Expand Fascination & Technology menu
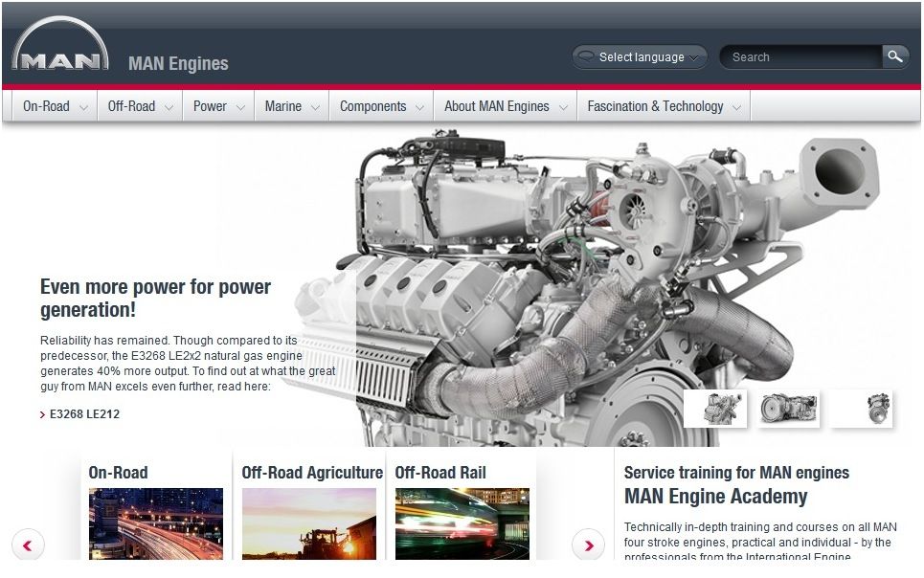The image size is (924, 578). pos(664,106)
